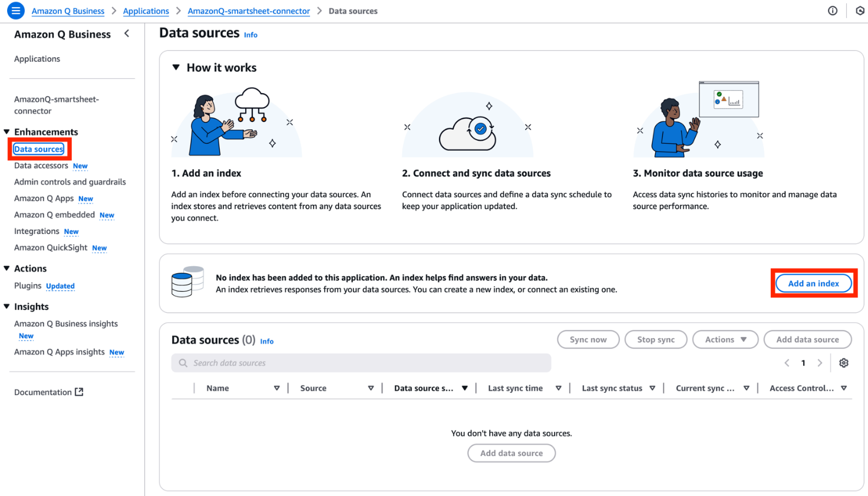Open Applications in sidebar
The height and width of the screenshot is (496, 868).
(37, 59)
